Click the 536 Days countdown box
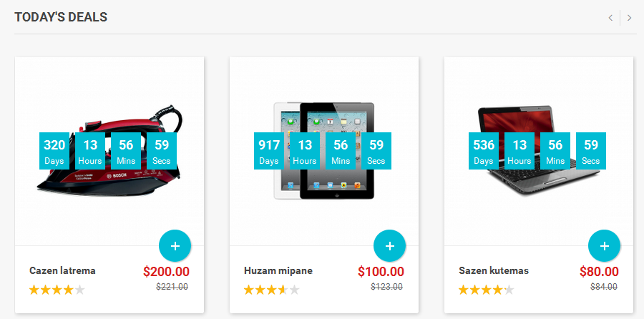The image size is (644, 319). click(484, 151)
